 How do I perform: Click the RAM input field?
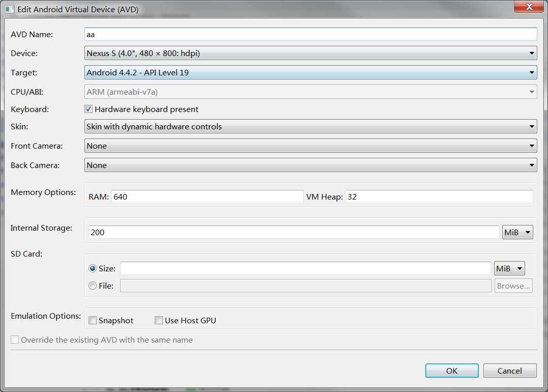(x=207, y=197)
